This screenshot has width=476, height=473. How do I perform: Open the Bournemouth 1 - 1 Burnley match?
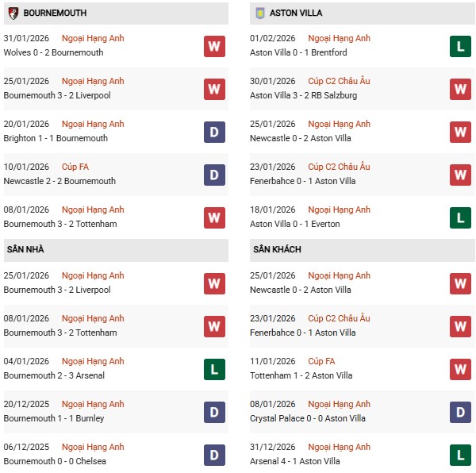54,418
